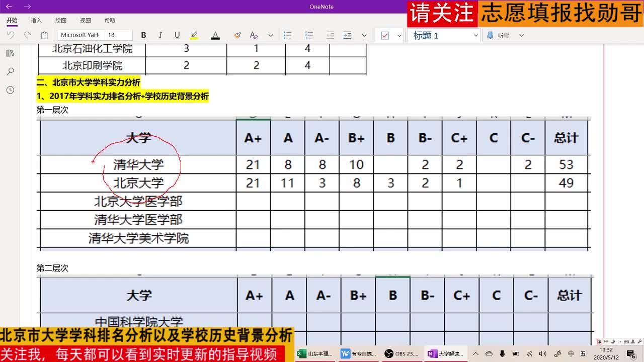
Task: Clear all formatting with the eraser A icon
Action: click(254, 35)
